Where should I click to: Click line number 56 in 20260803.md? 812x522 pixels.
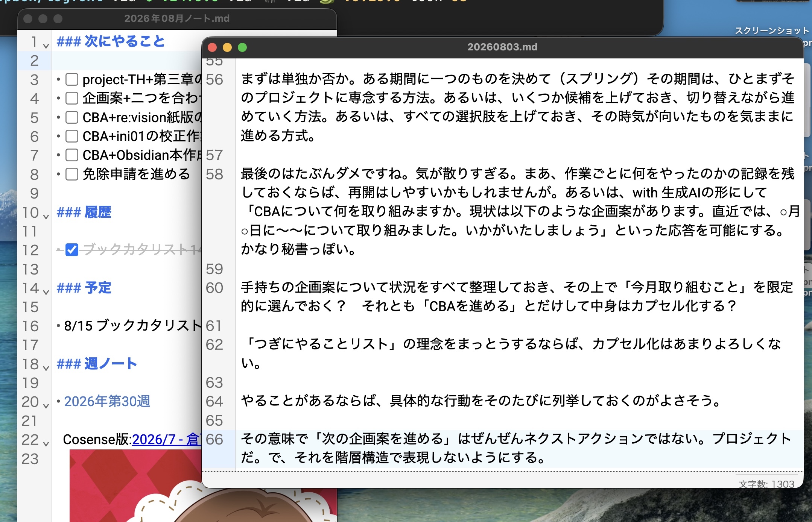[214, 79]
